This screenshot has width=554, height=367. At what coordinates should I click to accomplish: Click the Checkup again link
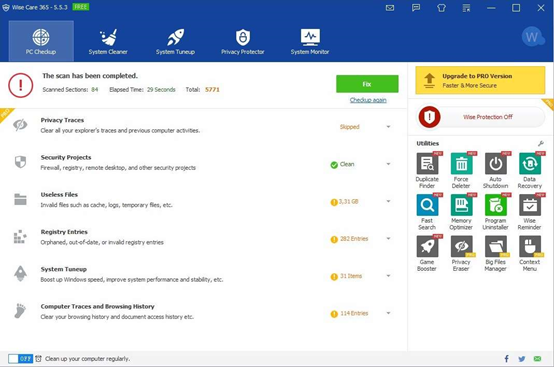(368, 100)
